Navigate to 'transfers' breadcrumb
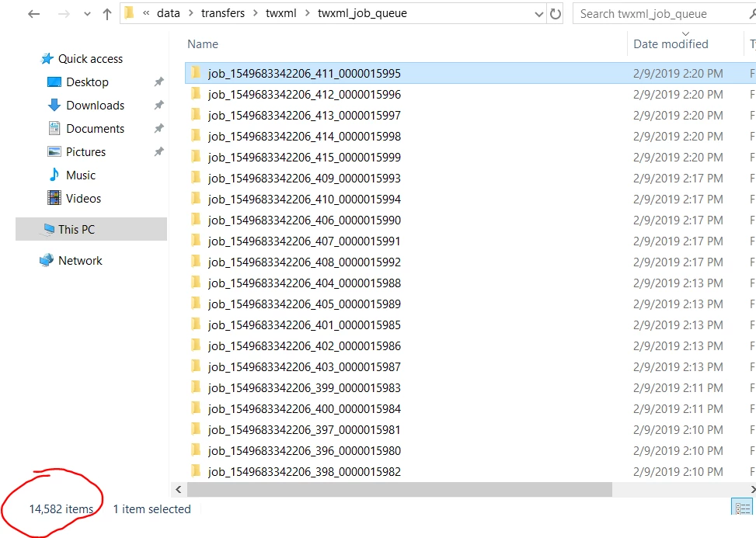756x538 pixels. (223, 13)
